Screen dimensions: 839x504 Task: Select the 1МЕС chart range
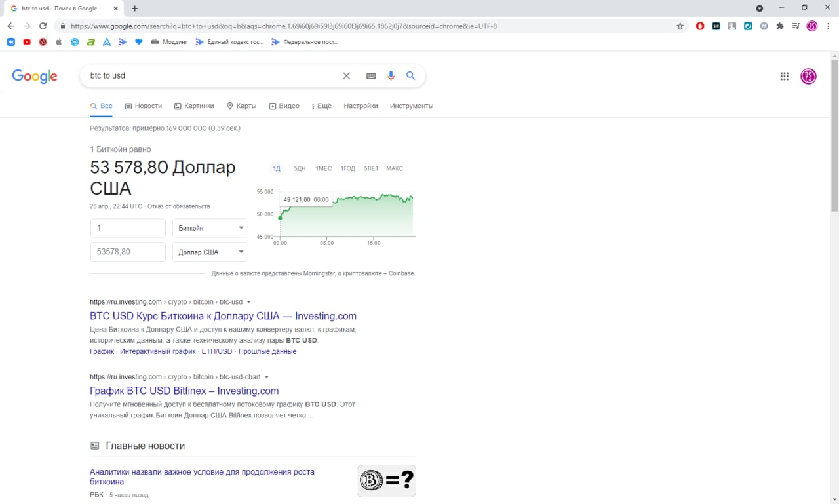pyautogui.click(x=323, y=169)
